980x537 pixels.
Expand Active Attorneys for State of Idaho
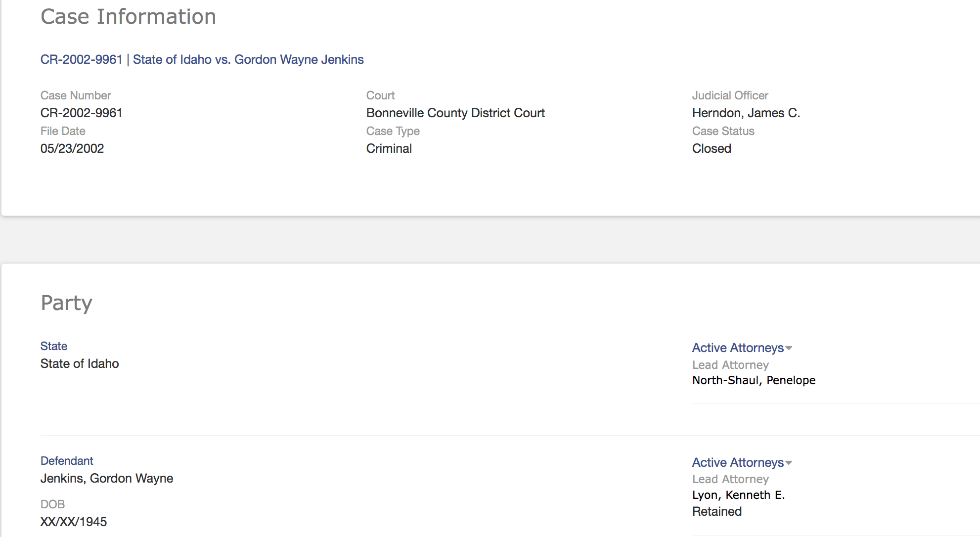(x=741, y=348)
